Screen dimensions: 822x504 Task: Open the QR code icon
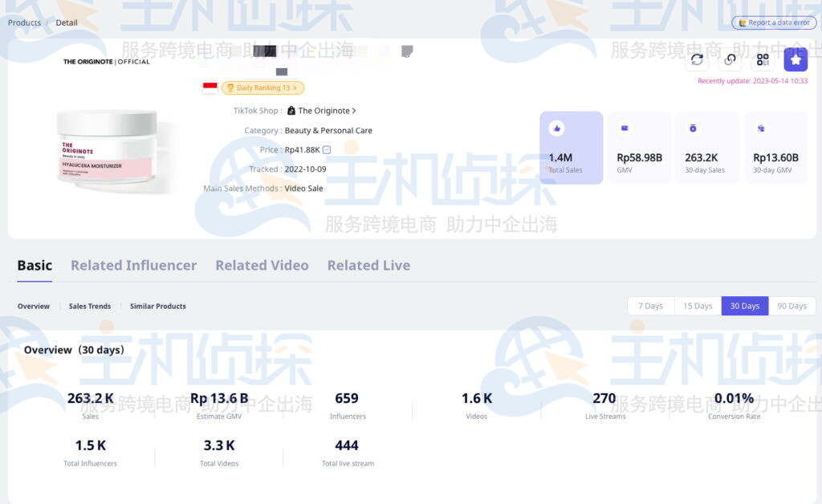(763, 59)
